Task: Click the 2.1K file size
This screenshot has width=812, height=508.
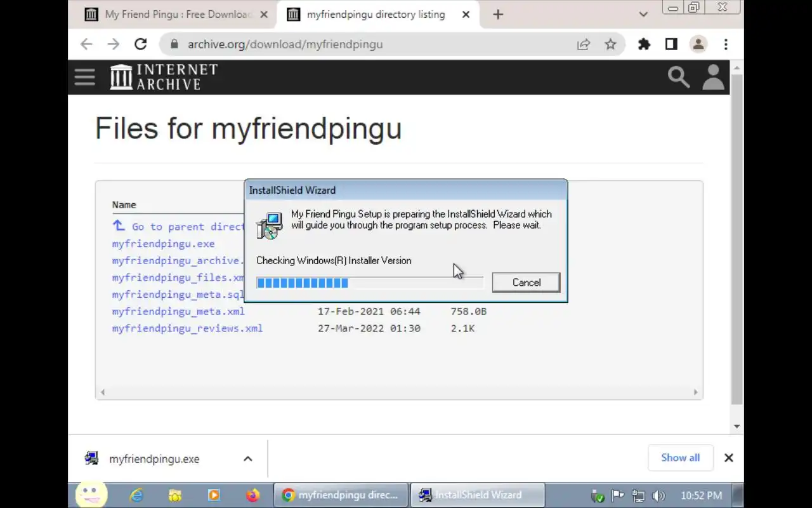Action: (462, 328)
